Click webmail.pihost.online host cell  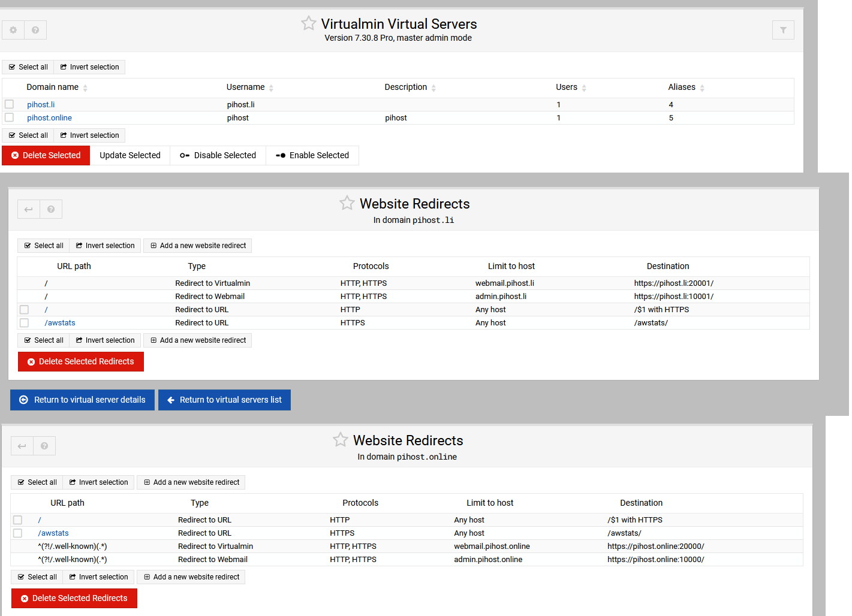(492, 546)
